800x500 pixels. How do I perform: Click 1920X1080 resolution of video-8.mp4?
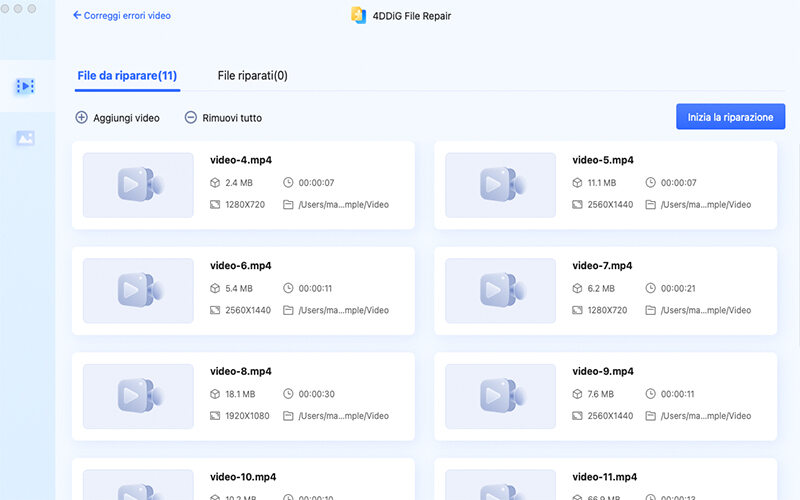(247, 416)
